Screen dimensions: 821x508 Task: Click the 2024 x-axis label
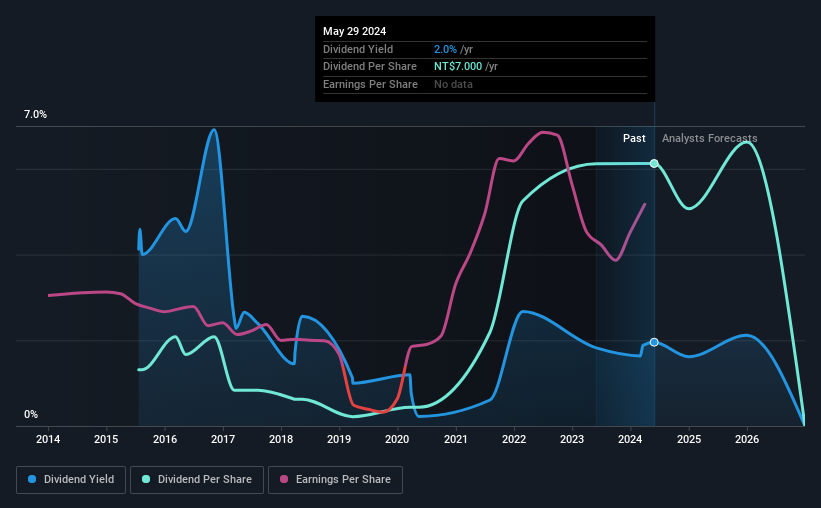(630, 439)
